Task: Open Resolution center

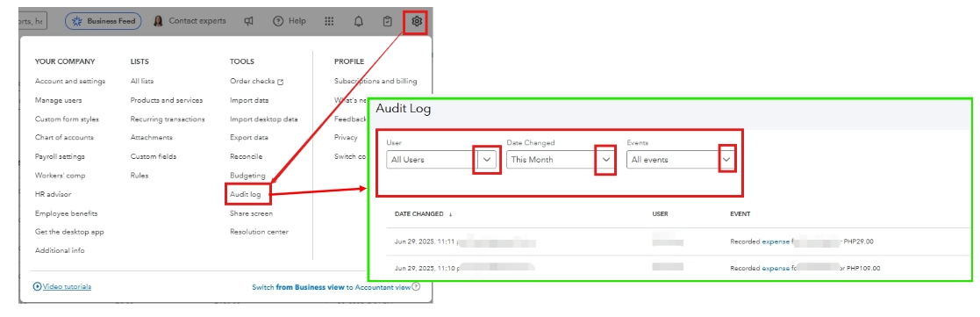Action: click(260, 231)
